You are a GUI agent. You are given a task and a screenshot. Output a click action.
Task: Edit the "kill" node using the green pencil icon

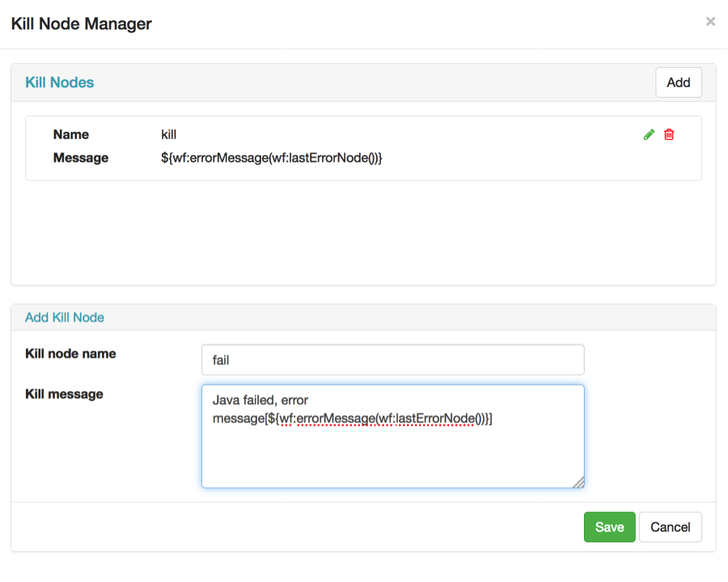(649, 134)
